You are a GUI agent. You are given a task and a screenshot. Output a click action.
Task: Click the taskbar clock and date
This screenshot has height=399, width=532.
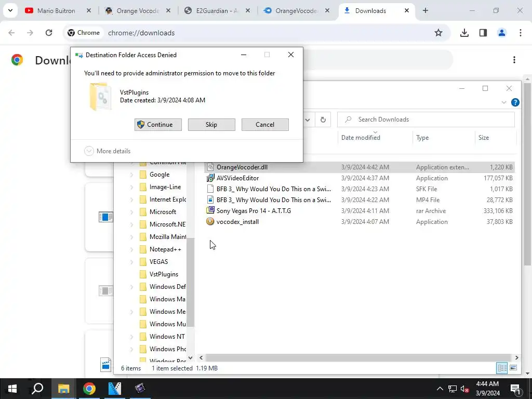[487, 389]
